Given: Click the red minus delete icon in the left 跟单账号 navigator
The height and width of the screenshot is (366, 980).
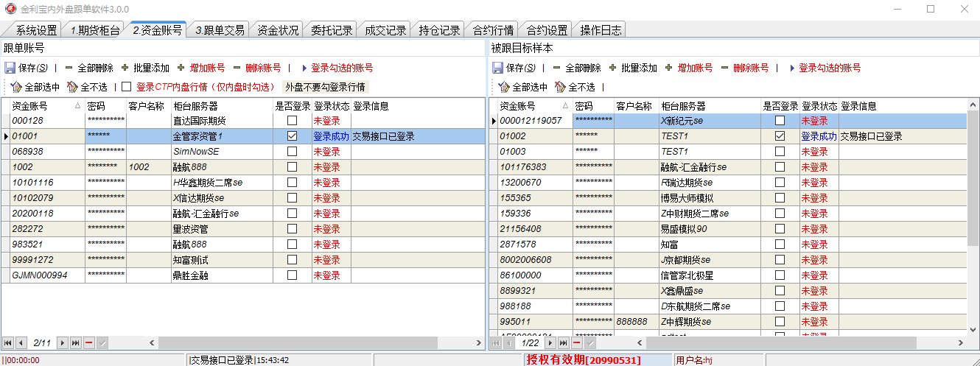Looking at the screenshot, I should [89, 343].
